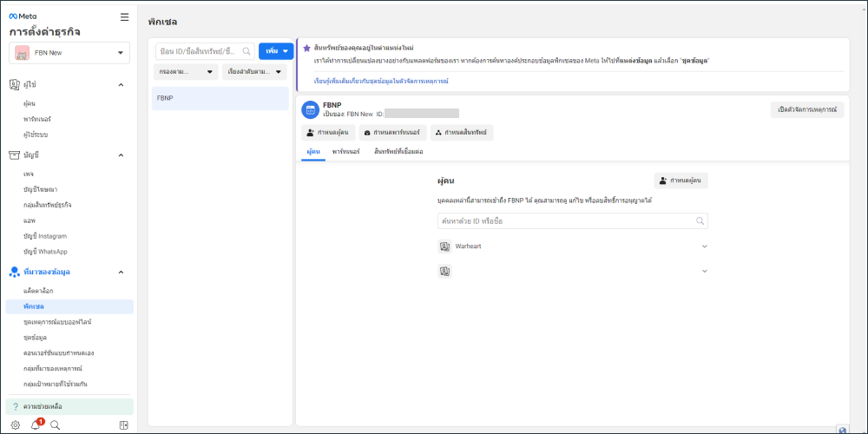The height and width of the screenshot is (434, 868).
Task: Open the เรียงลำดับตาม sort dropdown
Action: pos(254,72)
